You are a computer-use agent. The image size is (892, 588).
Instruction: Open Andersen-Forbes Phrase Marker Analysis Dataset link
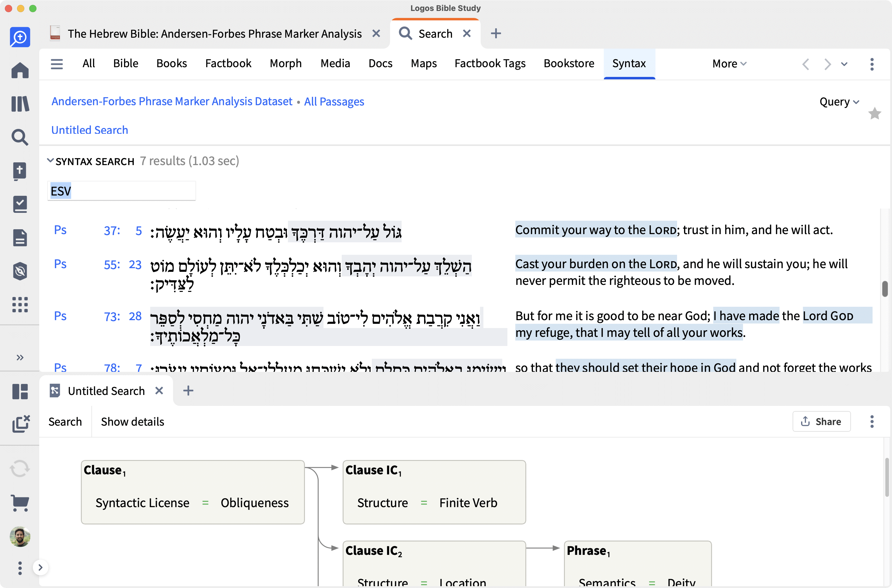(x=172, y=102)
